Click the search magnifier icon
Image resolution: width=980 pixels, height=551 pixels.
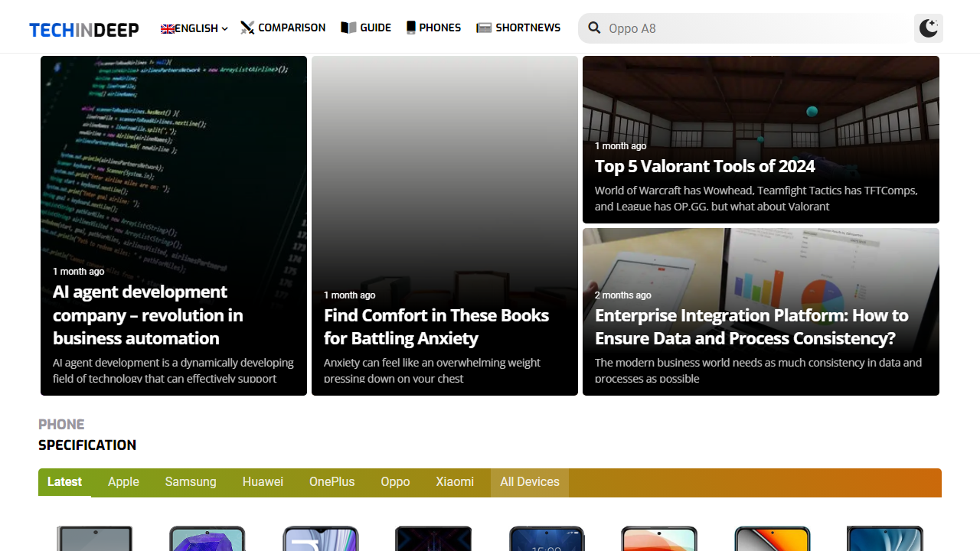[x=594, y=28]
